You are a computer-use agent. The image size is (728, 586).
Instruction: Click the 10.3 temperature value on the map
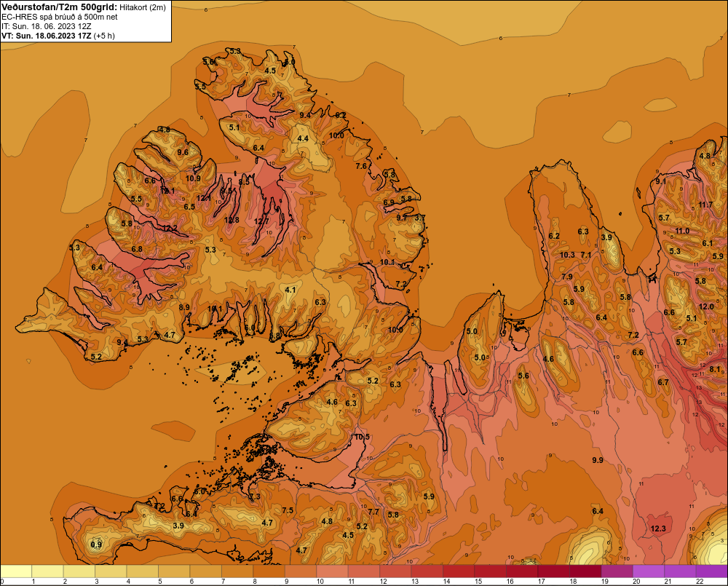(x=567, y=255)
